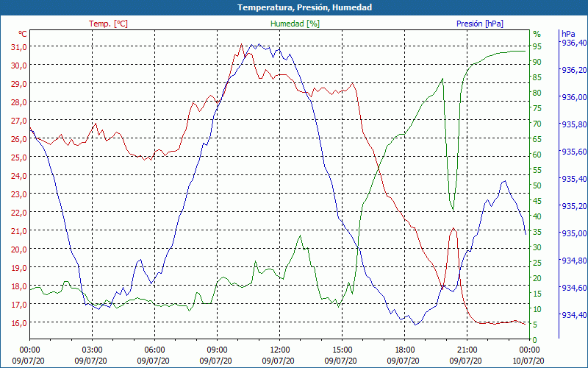Click the '21:00' time axis label
588x368 pixels.
pyautogui.click(x=467, y=350)
